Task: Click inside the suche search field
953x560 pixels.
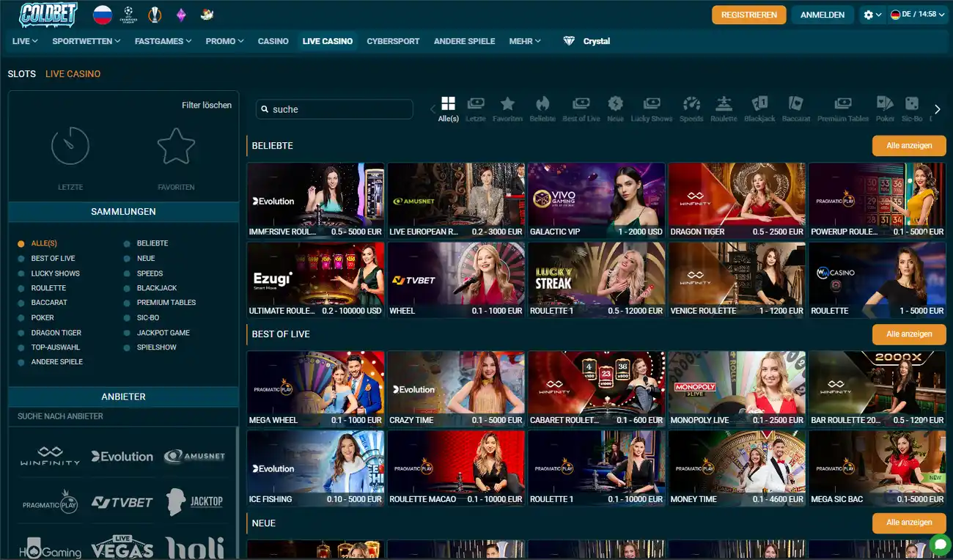Action: [334, 108]
